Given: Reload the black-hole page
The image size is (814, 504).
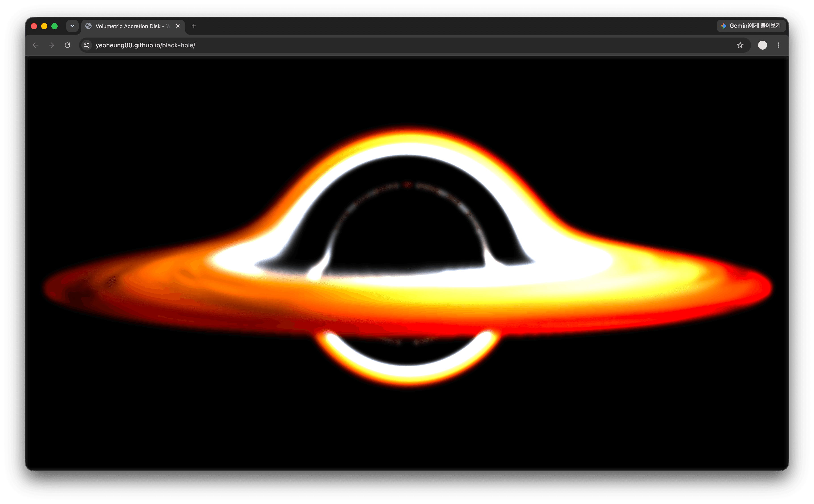Looking at the screenshot, I should click(x=68, y=45).
